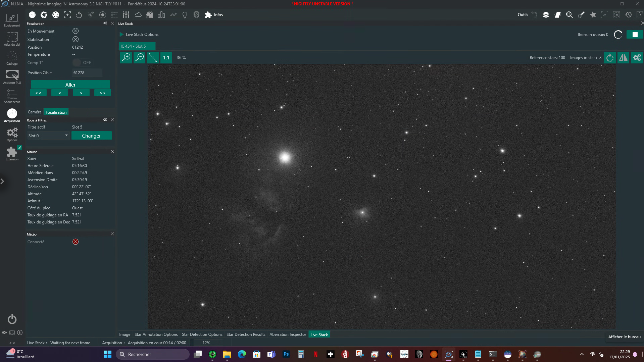Screen dimensions: 644x362
Task: Open the Extension plugins section
Action: (x=12, y=154)
